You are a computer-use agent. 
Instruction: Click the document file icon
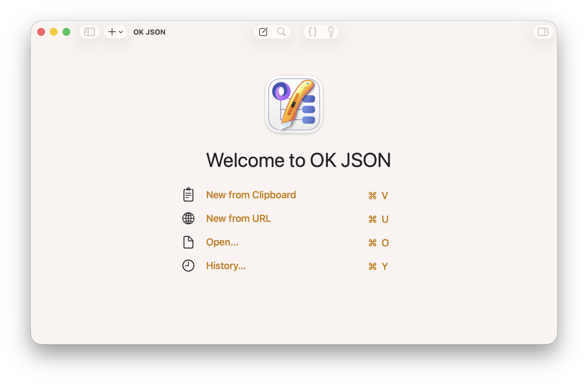[x=188, y=242]
